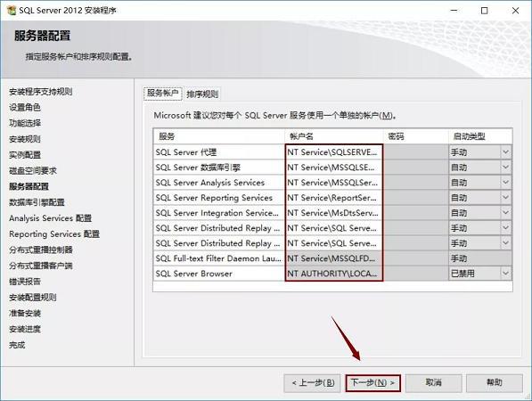
Task: Open 帮助 button
Action: click(495, 383)
